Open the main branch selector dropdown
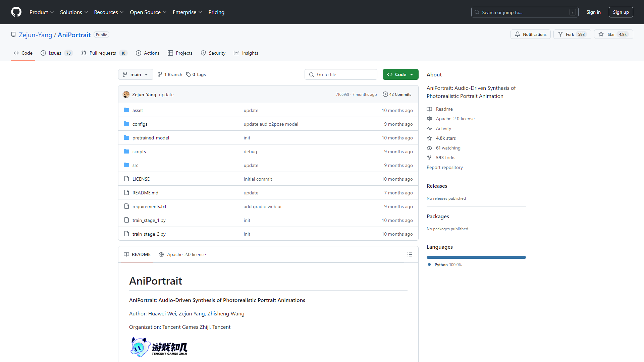Viewport: 644px width, 362px height. point(136,74)
